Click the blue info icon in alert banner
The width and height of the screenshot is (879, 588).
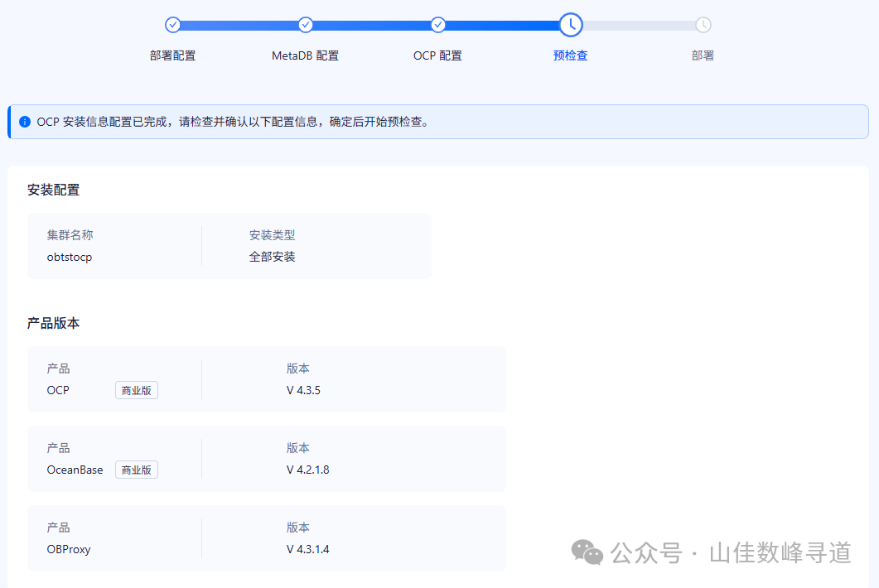click(x=25, y=122)
